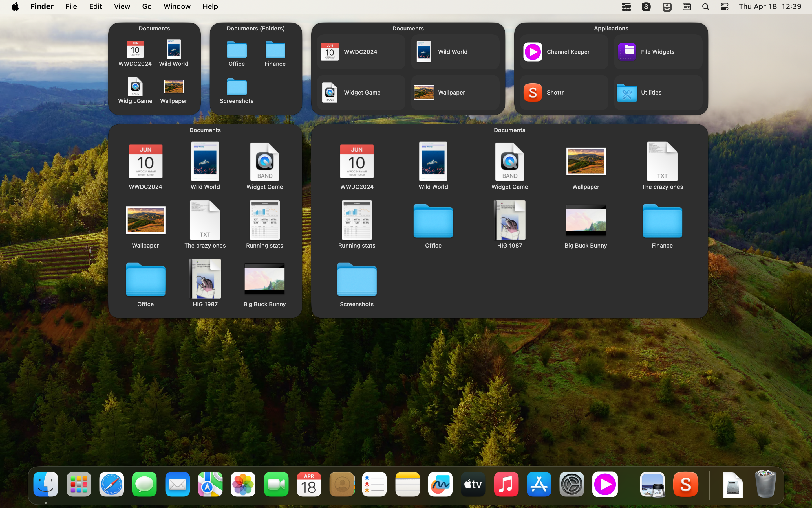Open Freeform from the Dock

click(x=441, y=484)
